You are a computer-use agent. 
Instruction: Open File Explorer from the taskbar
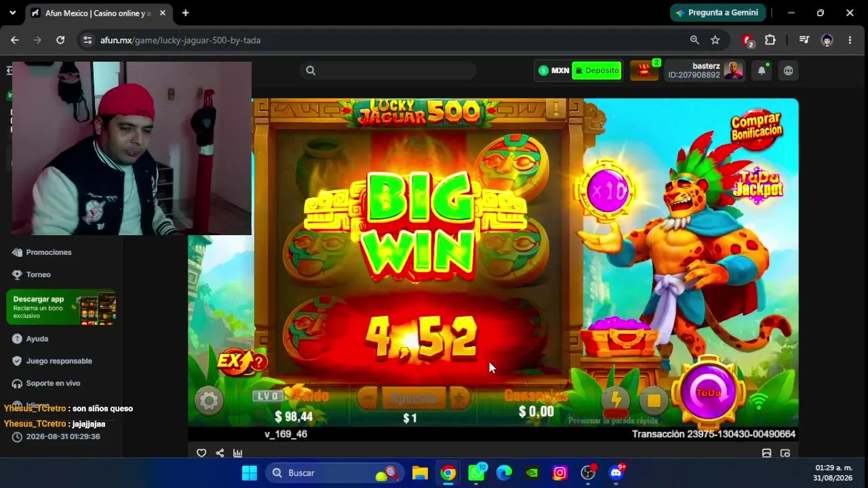click(x=420, y=472)
